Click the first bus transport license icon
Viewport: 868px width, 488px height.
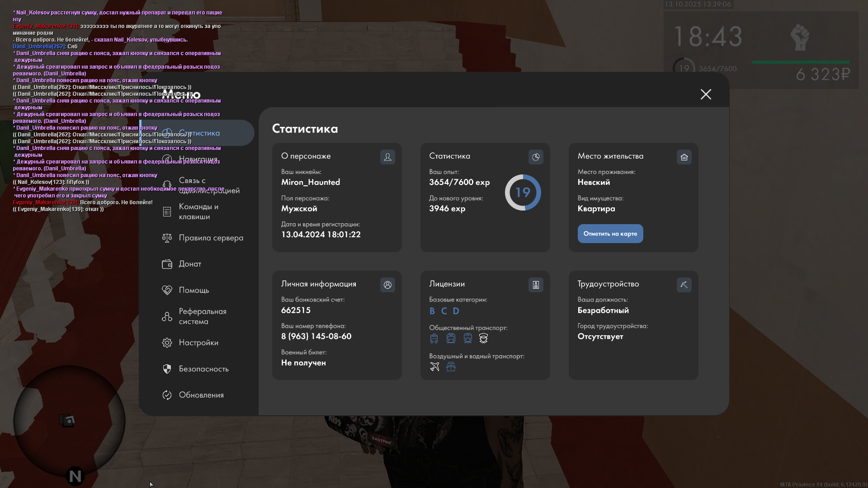434,338
